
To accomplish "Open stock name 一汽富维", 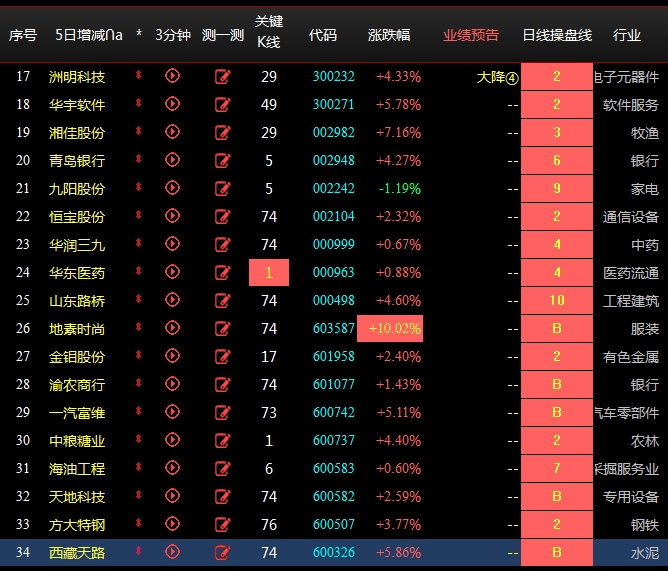I will 77,413.
